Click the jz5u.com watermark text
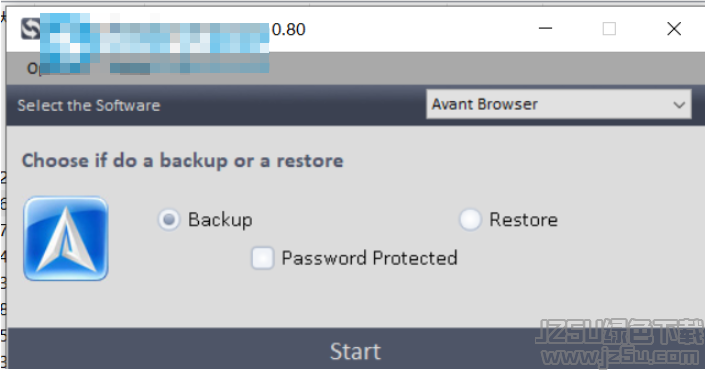 point(620,357)
